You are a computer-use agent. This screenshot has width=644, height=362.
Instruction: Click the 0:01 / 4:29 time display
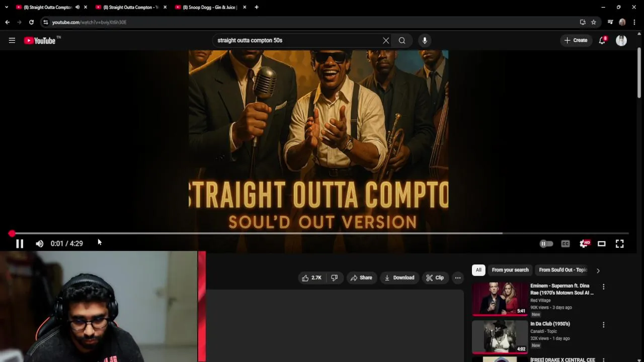point(66,244)
